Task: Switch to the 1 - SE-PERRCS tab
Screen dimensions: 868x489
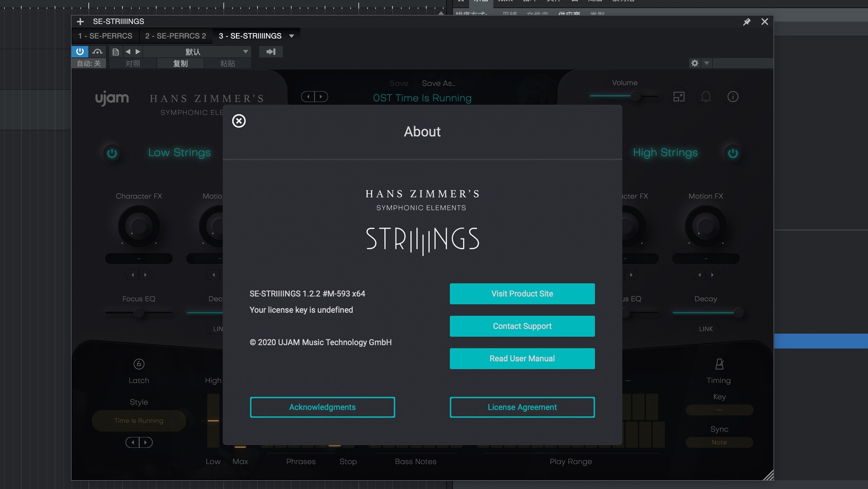Action: 105,36
